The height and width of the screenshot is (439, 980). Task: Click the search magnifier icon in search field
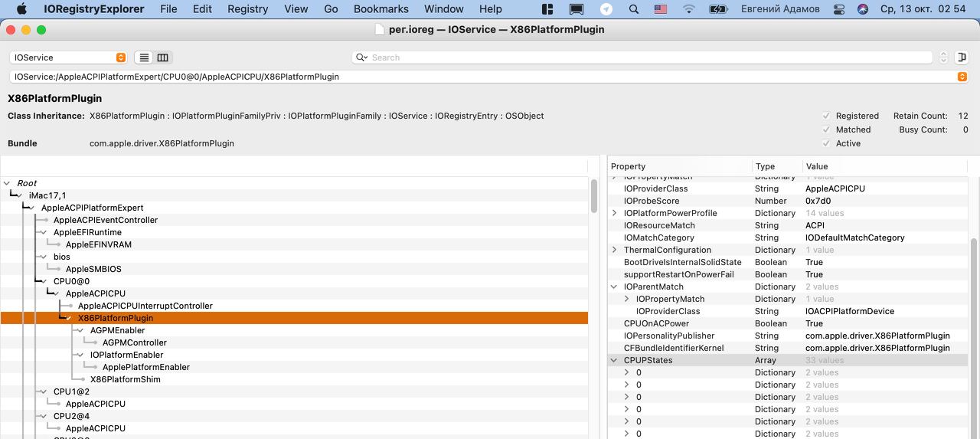point(362,57)
